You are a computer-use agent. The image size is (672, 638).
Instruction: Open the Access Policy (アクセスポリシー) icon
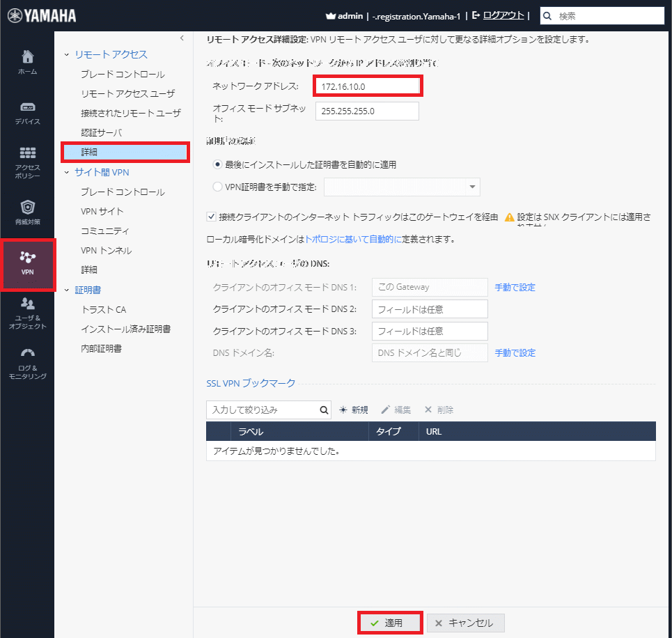click(x=27, y=162)
